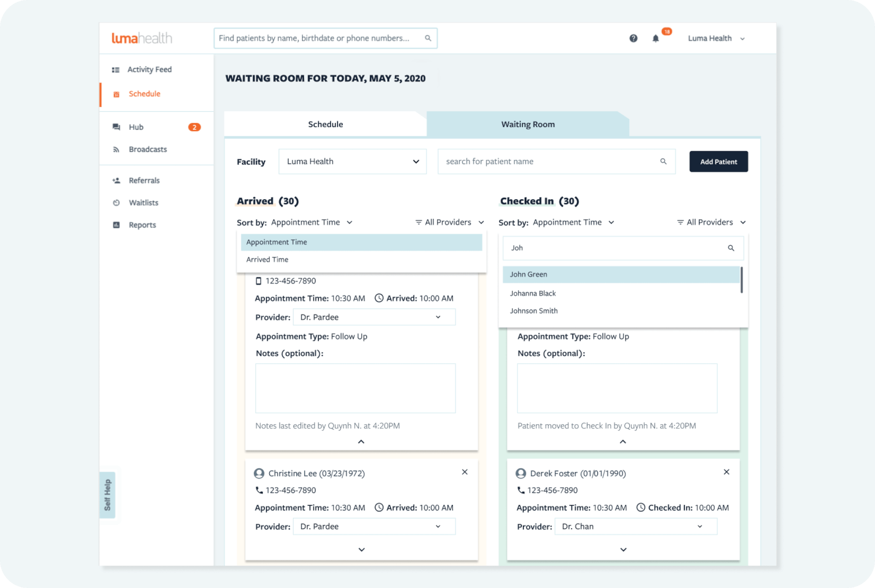
Task: Switch to the Schedule tab
Action: click(x=325, y=124)
